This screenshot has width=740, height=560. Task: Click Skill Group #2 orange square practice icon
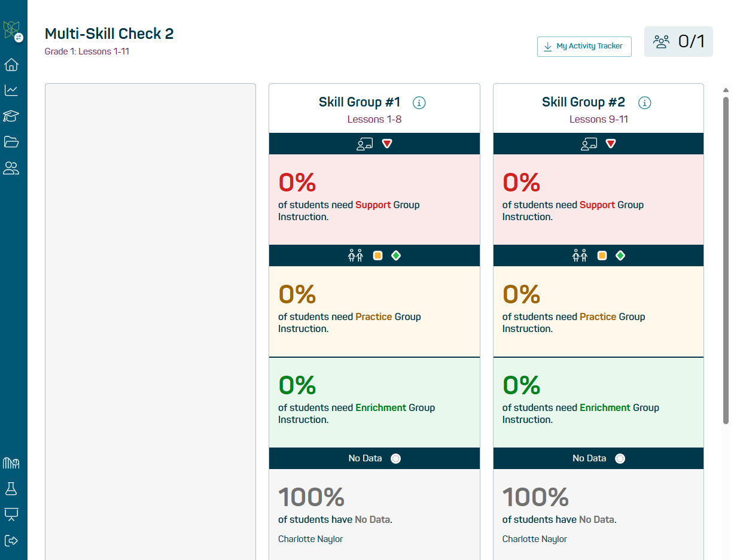point(602,255)
